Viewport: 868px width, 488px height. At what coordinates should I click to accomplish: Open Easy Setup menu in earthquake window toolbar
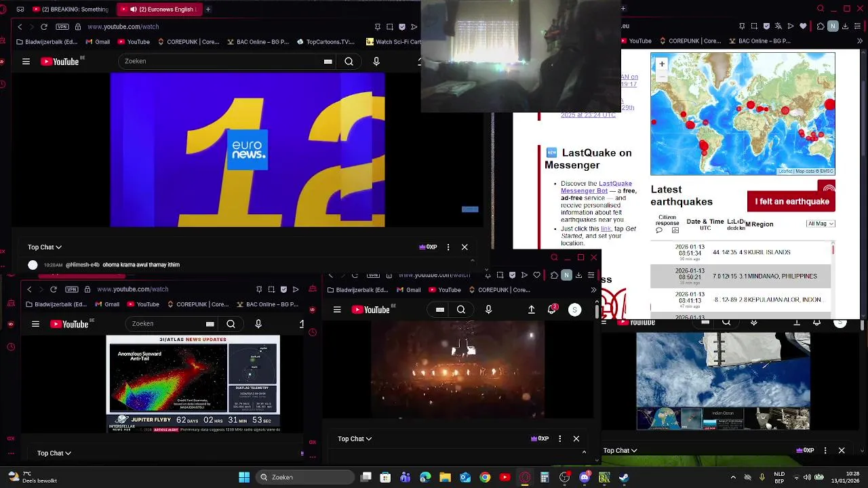[857, 26]
